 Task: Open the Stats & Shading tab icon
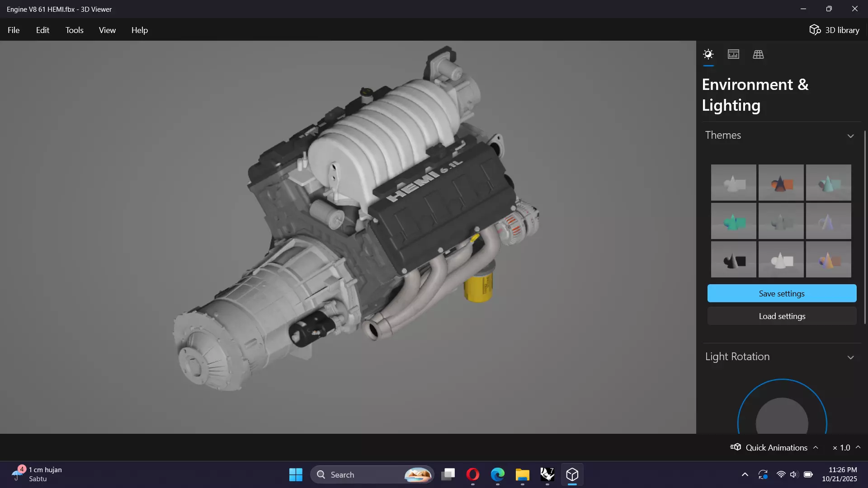click(x=733, y=55)
